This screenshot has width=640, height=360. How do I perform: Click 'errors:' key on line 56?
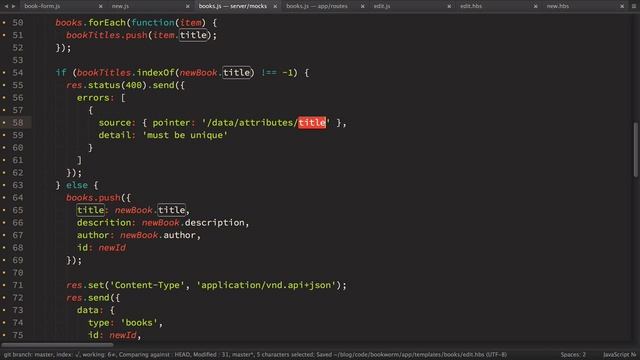tap(96, 98)
